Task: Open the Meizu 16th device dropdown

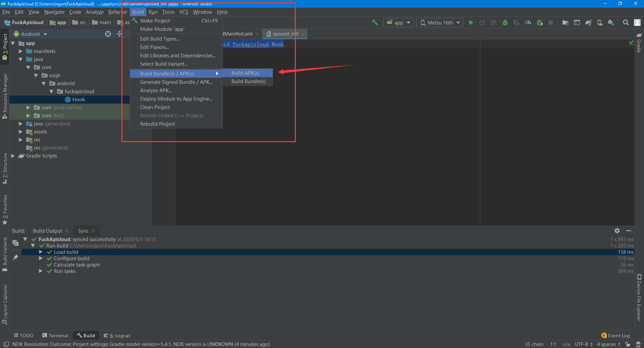Action: [440, 22]
